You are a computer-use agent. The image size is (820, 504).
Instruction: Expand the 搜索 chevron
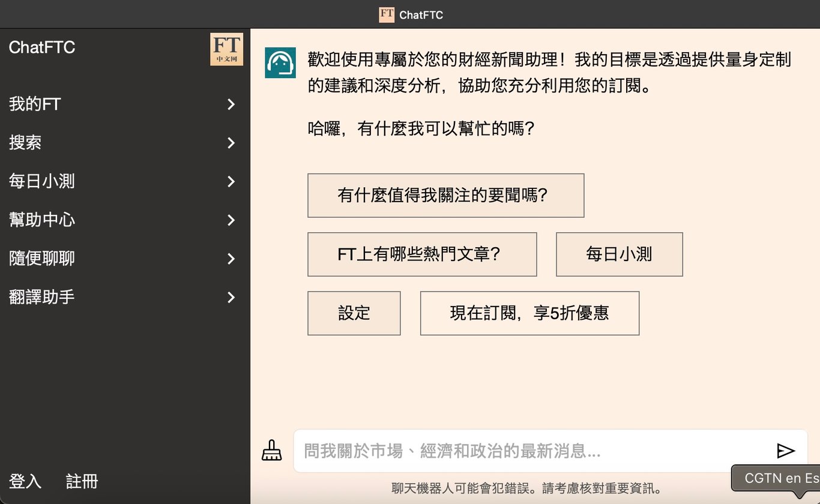pyautogui.click(x=231, y=143)
